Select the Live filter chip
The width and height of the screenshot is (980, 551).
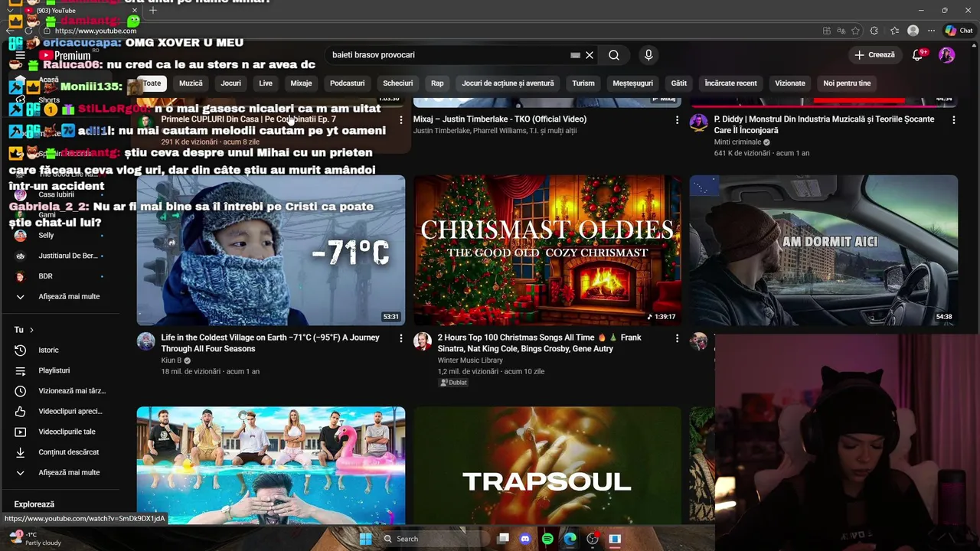click(x=266, y=83)
